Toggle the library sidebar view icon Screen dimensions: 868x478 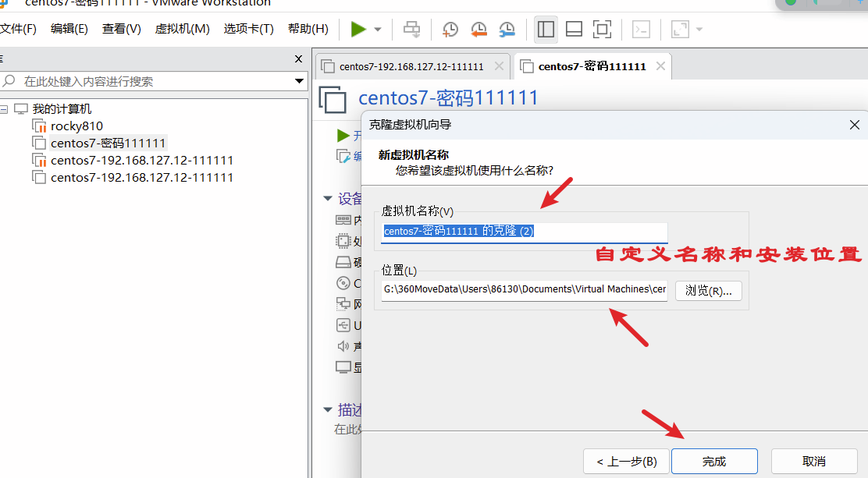tap(546, 30)
